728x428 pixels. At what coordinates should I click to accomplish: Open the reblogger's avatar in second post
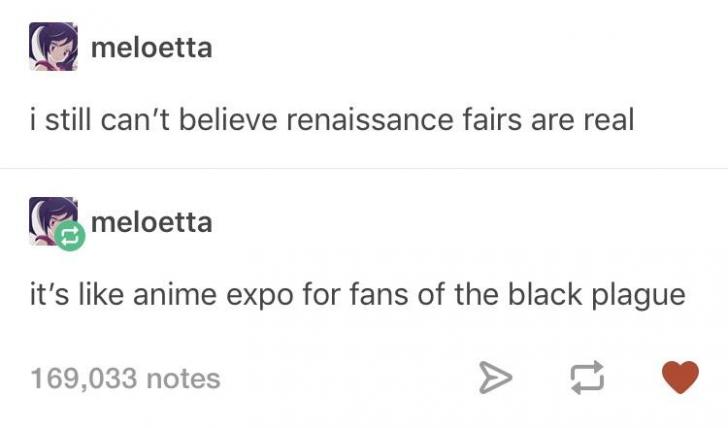52,220
